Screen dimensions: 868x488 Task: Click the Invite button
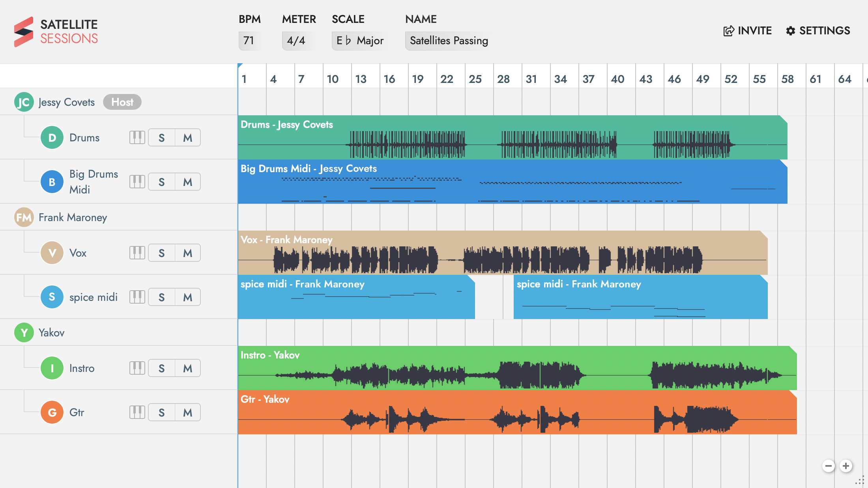click(x=747, y=31)
